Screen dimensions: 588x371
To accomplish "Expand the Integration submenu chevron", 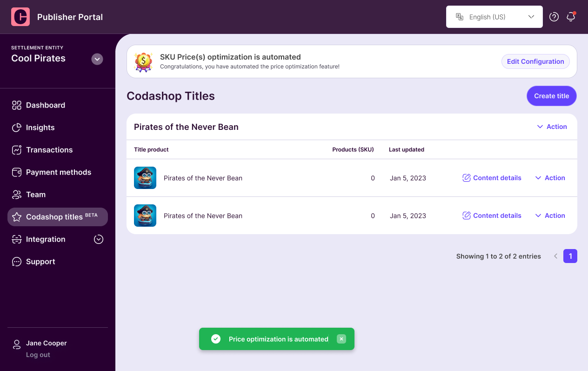I will (99, 239).
